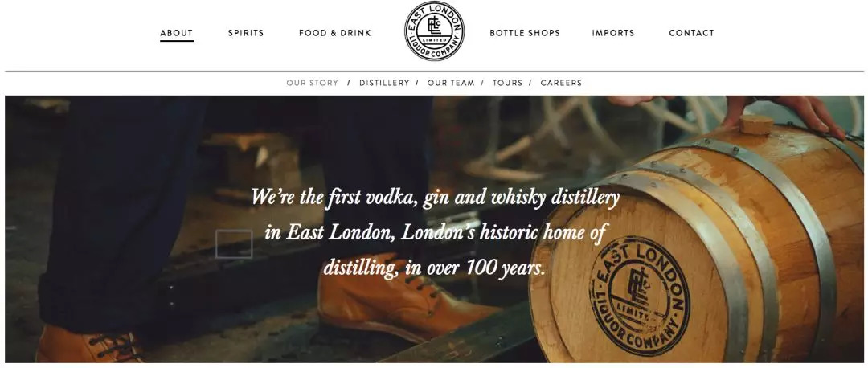Image resolution: width=868 pixels, height=368 pixels.
Task: Go to the Spirits section
Action: [246, 33]
